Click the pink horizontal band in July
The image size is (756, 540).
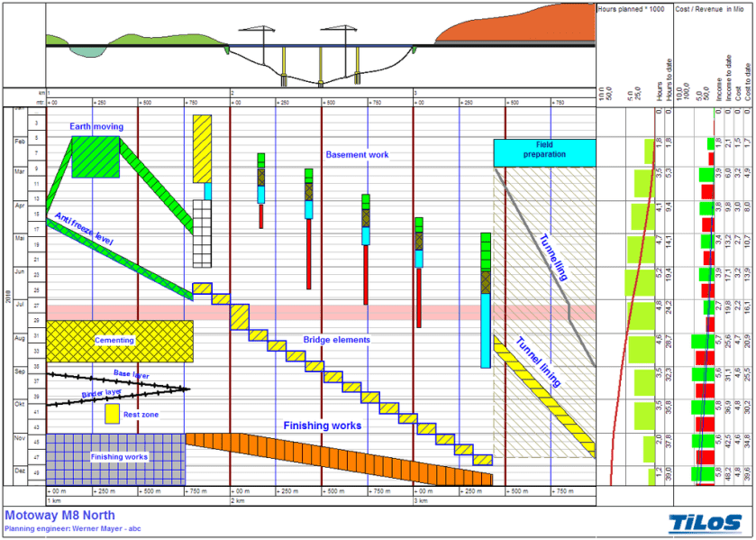click(360, 312)
